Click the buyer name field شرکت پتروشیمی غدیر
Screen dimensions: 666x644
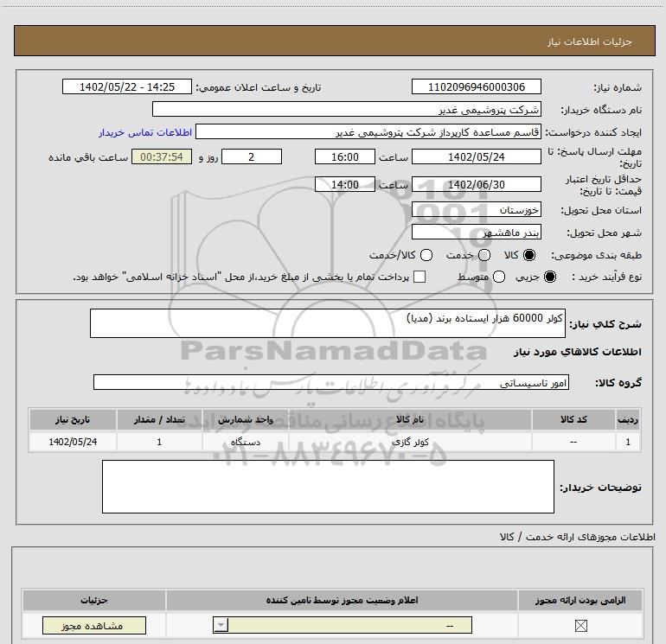coord(347,109)
